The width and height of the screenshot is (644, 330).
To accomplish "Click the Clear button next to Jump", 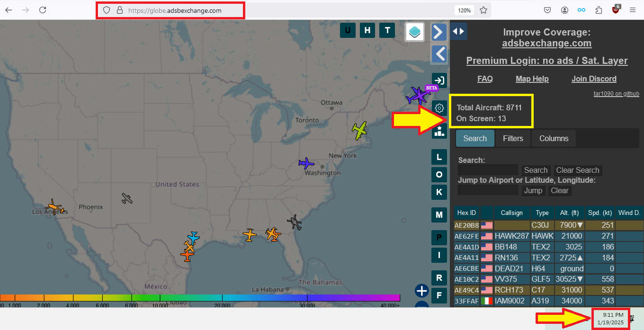I will point(560,190).
